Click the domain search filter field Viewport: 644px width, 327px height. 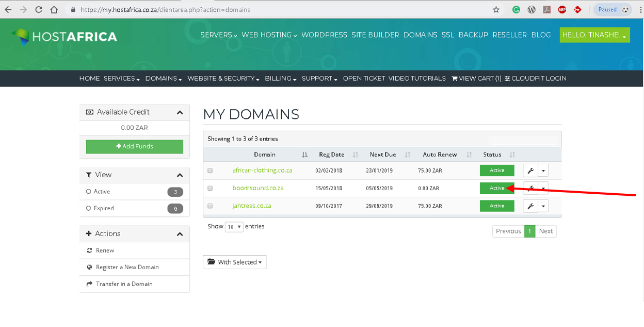[x=524, y=139]
